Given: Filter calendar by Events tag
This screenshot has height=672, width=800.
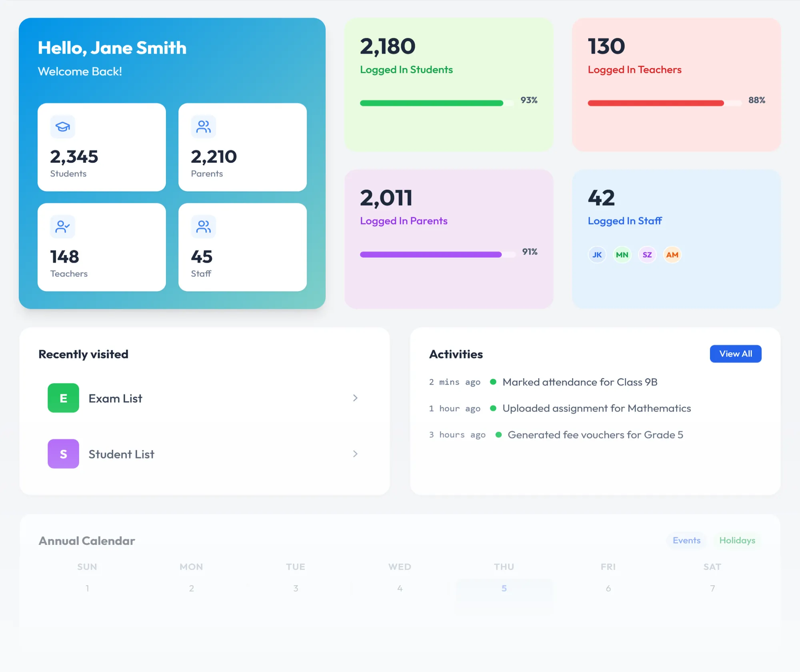Looking at the screenshot, I should coord(686,540).
